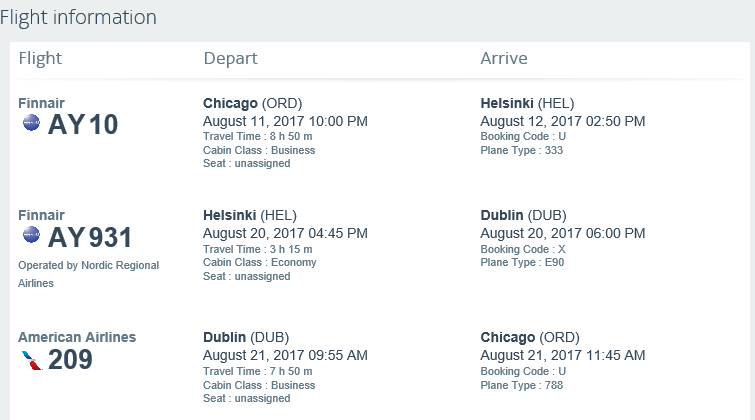Click the American Airlines logo icon

pos(32,360)
